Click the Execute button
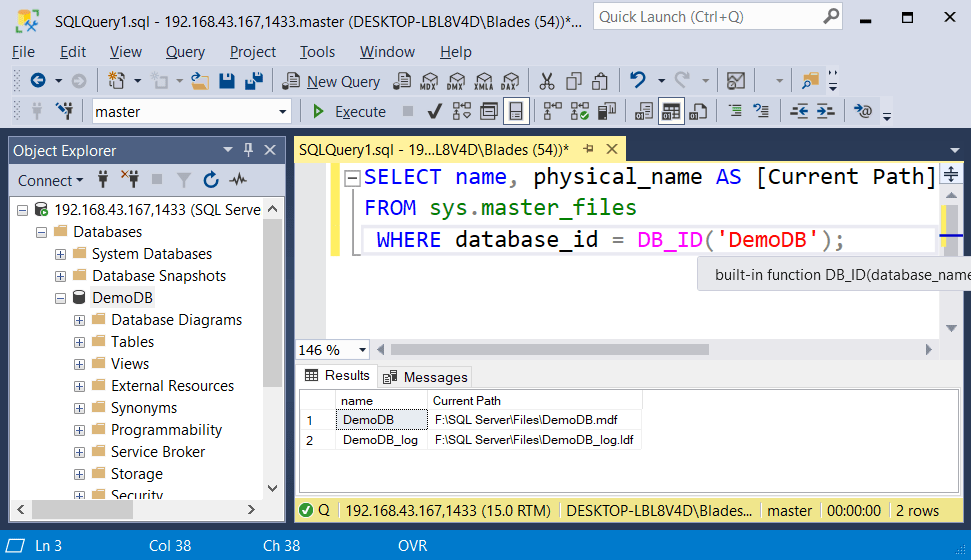The width and height of the screenshot is (971, 560). point(349,112)
